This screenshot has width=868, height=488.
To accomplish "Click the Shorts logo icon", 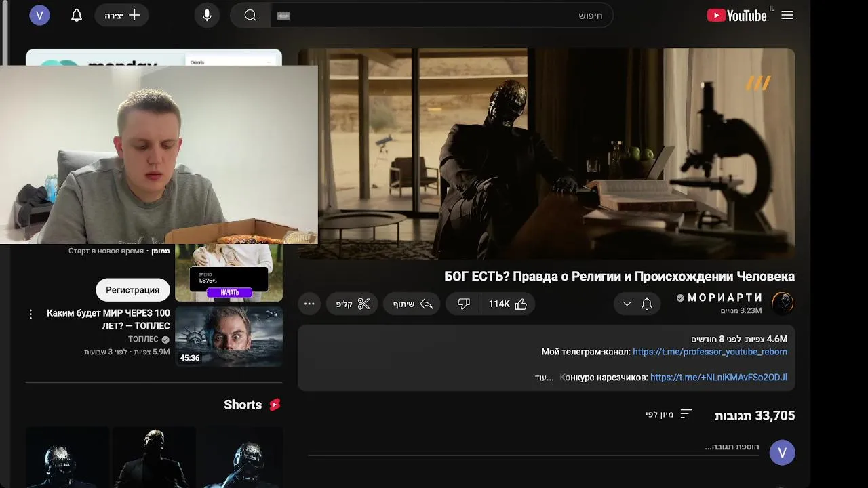I will pyautogui.click(x=275, y=405).
